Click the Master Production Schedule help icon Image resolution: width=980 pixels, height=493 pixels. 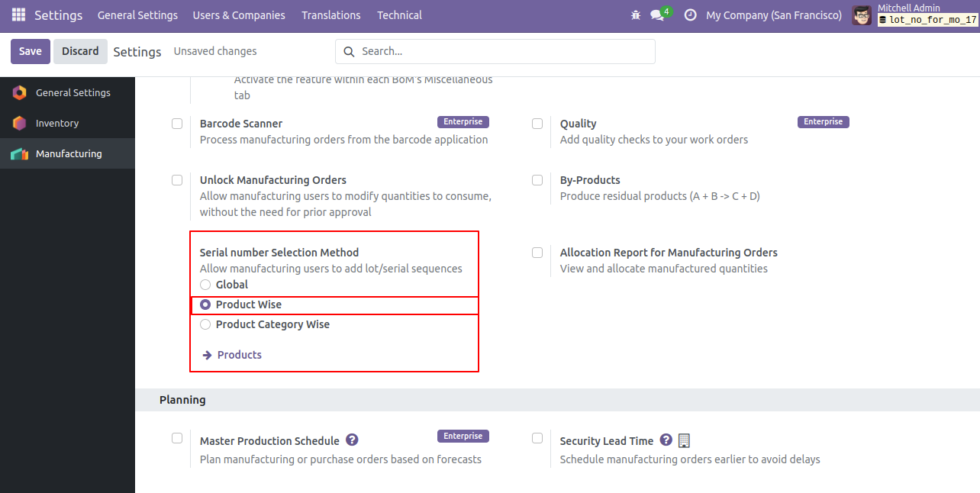(352, 440)
